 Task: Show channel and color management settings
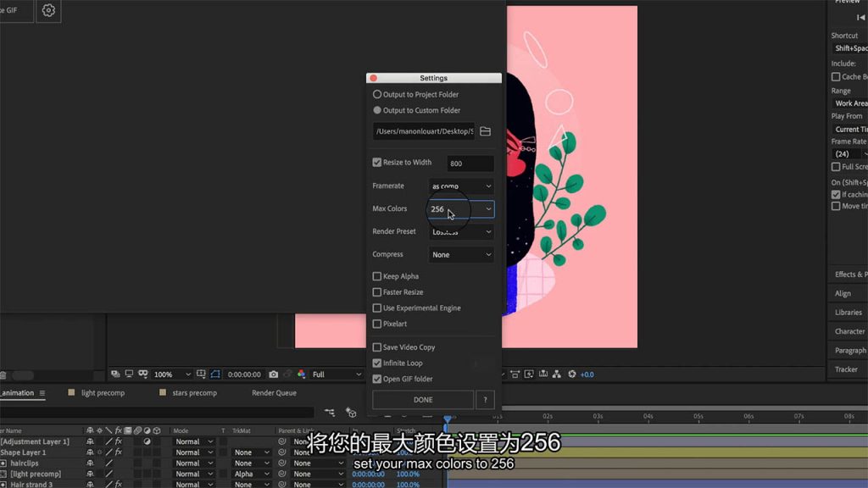pos(302,374)
